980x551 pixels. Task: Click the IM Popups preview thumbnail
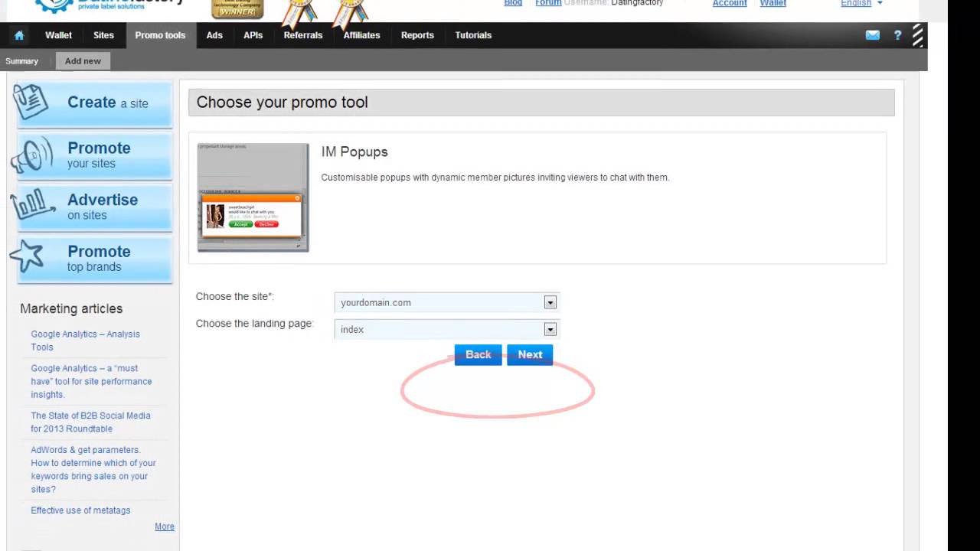(253, 197)
